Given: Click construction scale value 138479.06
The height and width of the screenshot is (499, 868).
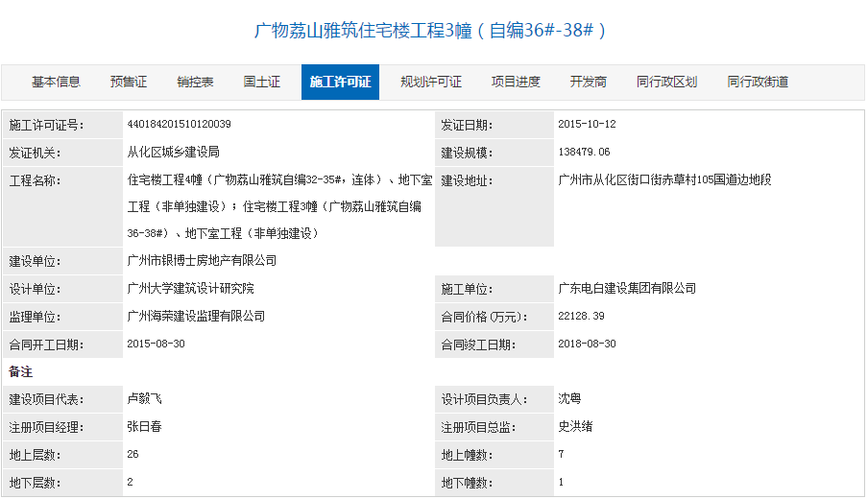Looking at the screenshot, I should pos(584,152).
